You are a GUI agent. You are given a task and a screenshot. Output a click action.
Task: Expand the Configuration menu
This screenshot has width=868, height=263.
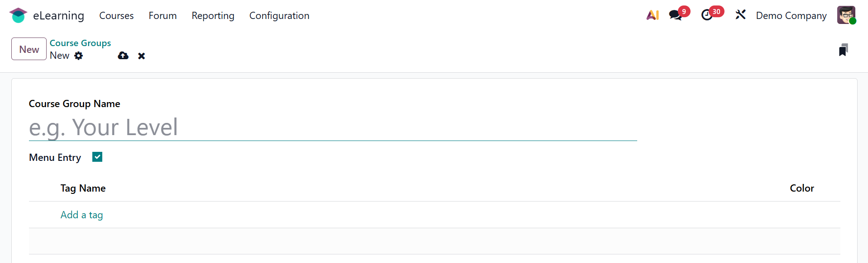279,15
